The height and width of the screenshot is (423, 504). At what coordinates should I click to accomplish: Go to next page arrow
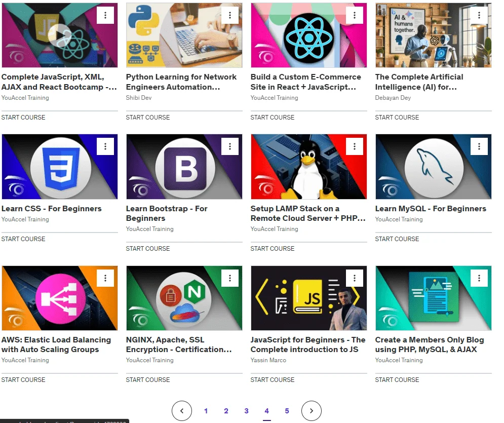312,411
